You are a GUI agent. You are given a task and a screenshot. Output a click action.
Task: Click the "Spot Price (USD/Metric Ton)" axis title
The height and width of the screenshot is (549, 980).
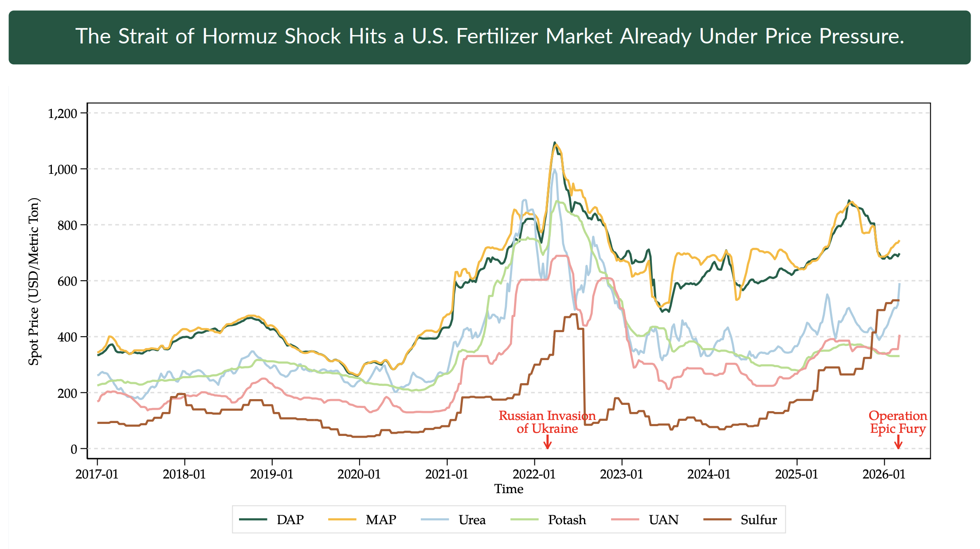34,281
